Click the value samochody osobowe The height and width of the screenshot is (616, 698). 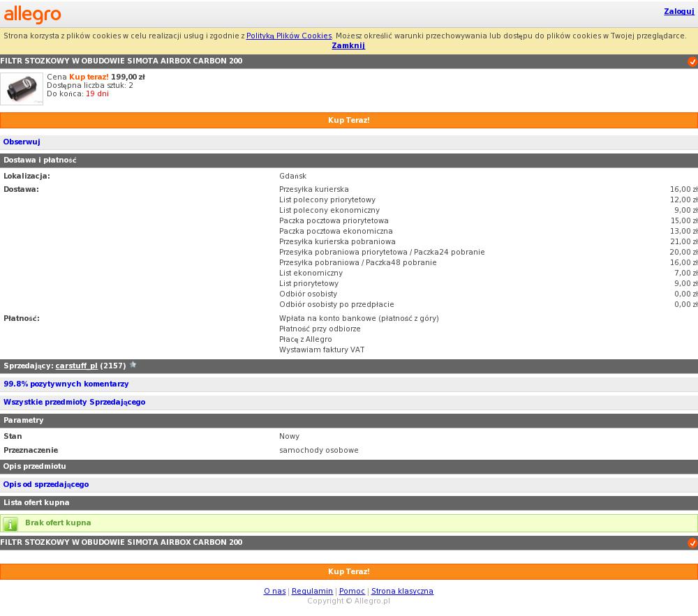pos(319,450)
